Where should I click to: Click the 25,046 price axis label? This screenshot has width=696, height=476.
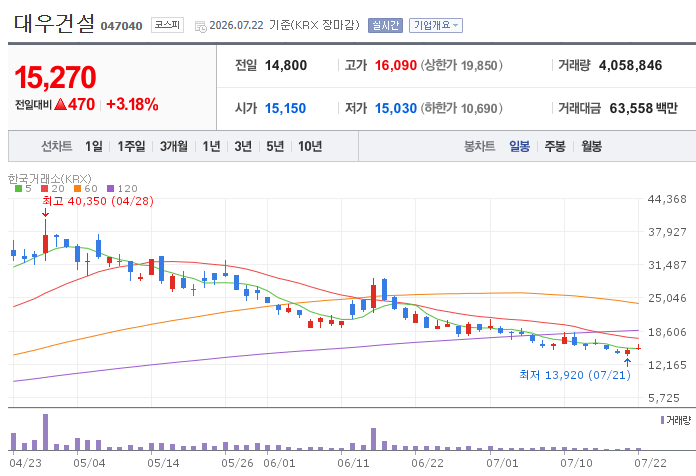(x=667, y=298)
